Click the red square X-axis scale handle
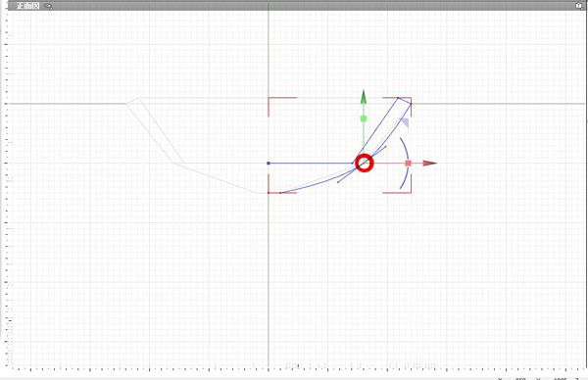 [x=408, y=163]
